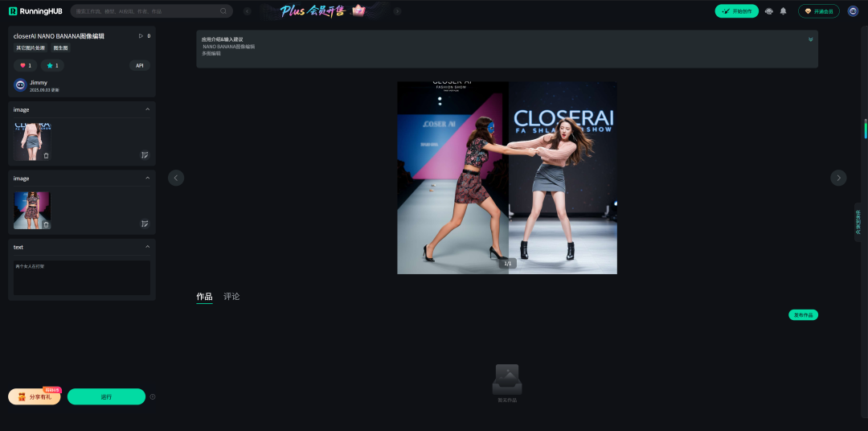Open the Plus membership banner
The height and width of the screenshot is (431, 868).
323,10
